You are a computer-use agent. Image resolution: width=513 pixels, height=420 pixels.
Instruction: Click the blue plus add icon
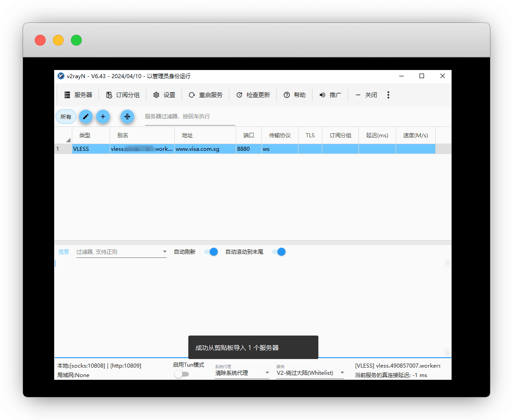[103, 117]
